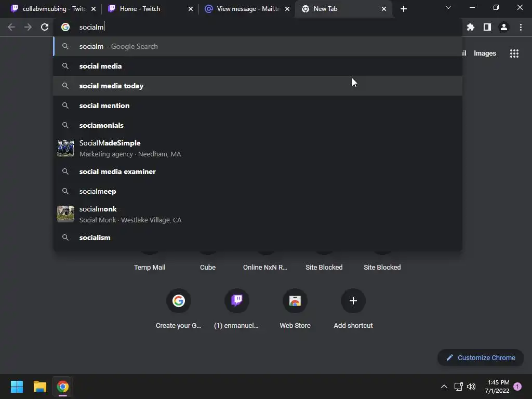Click the Google icon in address bar

(65, 27)
